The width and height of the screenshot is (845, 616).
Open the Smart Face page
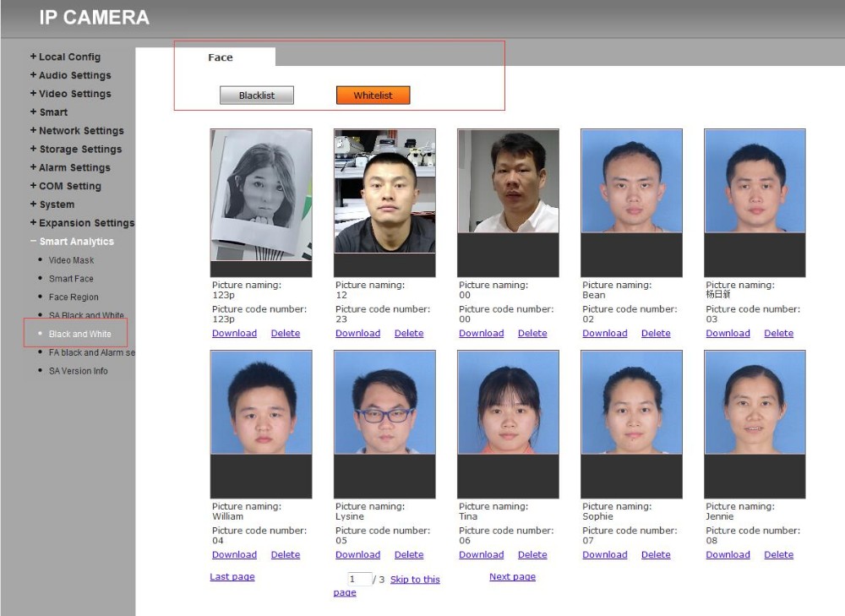click(x=71, y=279)
